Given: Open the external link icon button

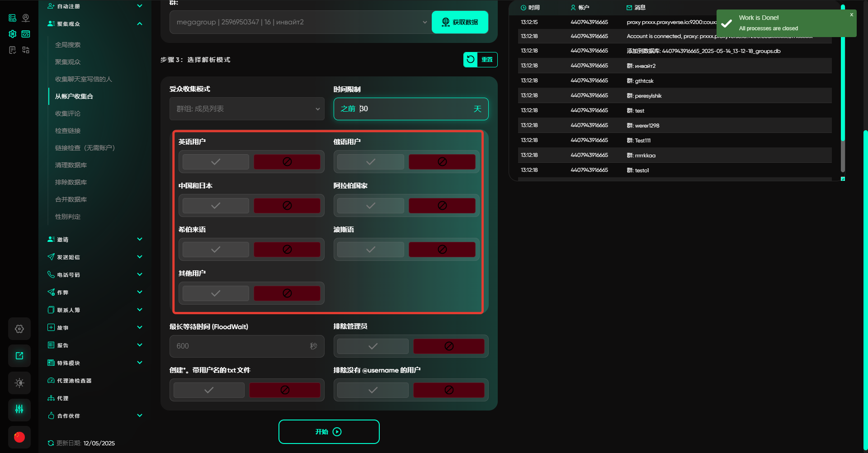Looking at the screenshot, I should (19, 356).
